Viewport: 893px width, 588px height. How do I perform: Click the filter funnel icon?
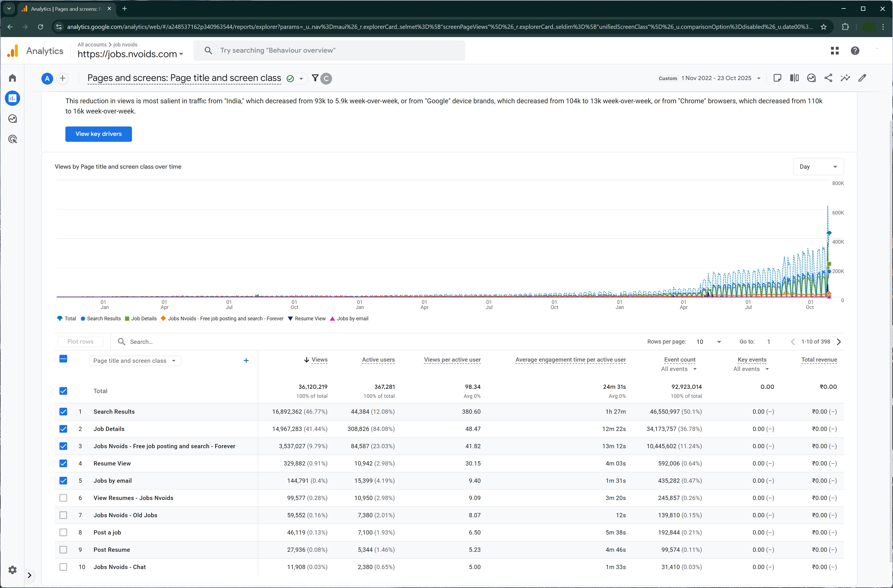[x=315, y=78]
